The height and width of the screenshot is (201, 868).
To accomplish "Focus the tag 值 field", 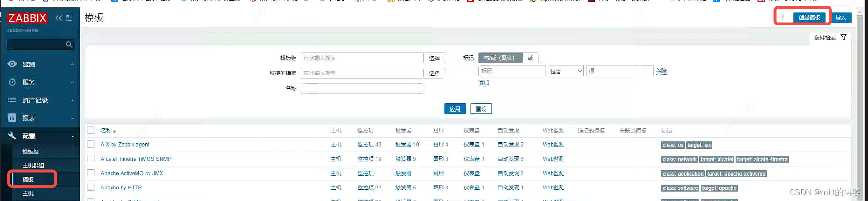I will pos(620,71).
